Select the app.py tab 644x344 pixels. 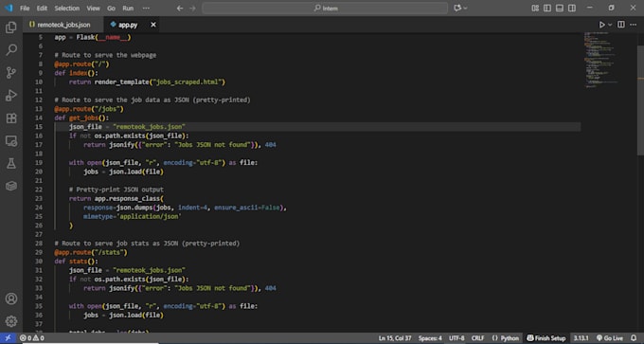click(128, 25)
